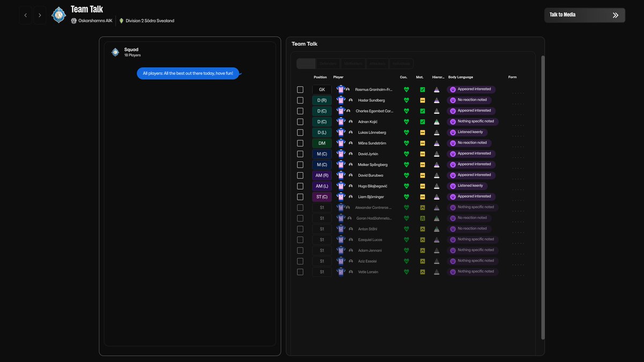644x362 pixels.
Task: Click the Mat. column header
Action: pyautogui.click(x=420, y=77)
